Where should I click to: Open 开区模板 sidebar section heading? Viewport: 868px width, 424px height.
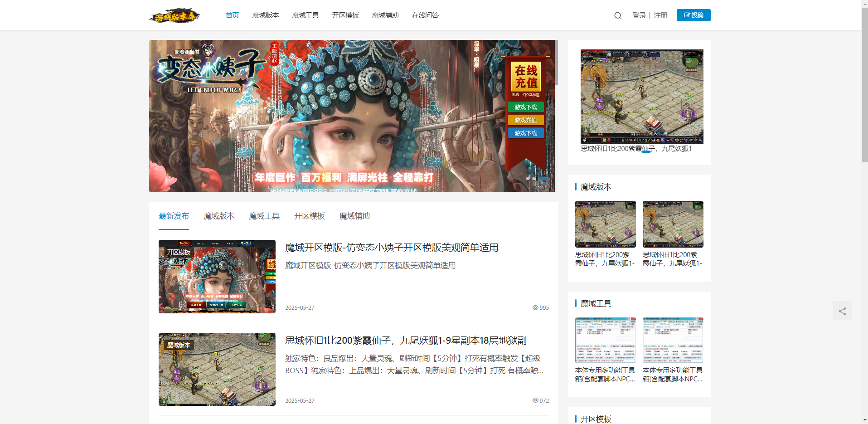[596, 419]
